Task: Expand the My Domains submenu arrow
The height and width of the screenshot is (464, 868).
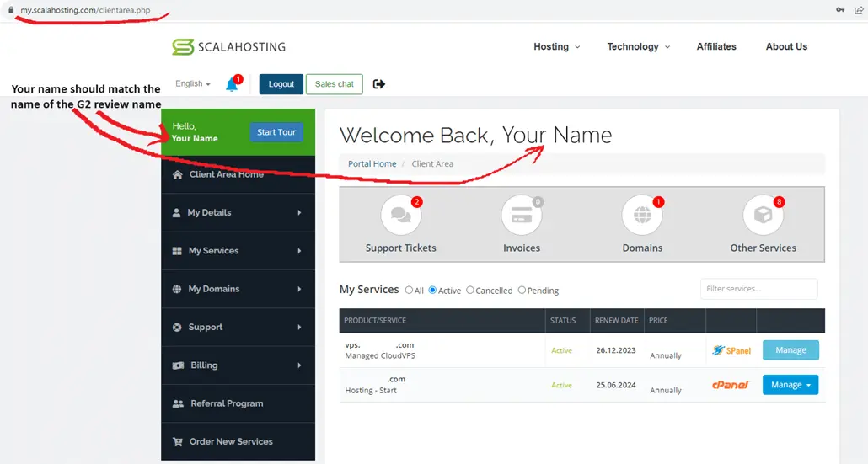Action: (299, 289)
